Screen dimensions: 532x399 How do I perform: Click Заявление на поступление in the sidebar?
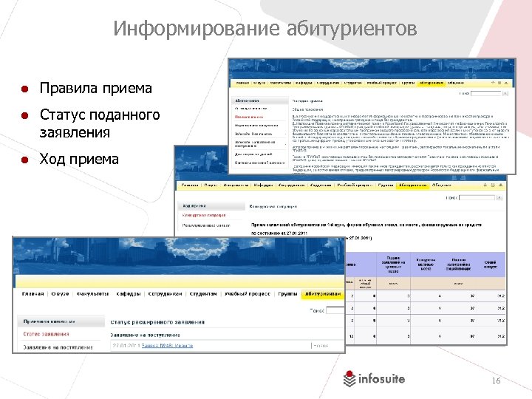pyautogui.click(x=58, y=347)
